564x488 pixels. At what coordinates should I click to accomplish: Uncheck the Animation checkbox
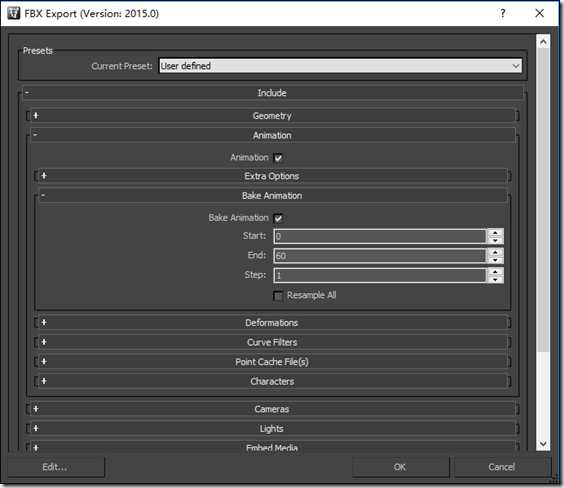278,158
